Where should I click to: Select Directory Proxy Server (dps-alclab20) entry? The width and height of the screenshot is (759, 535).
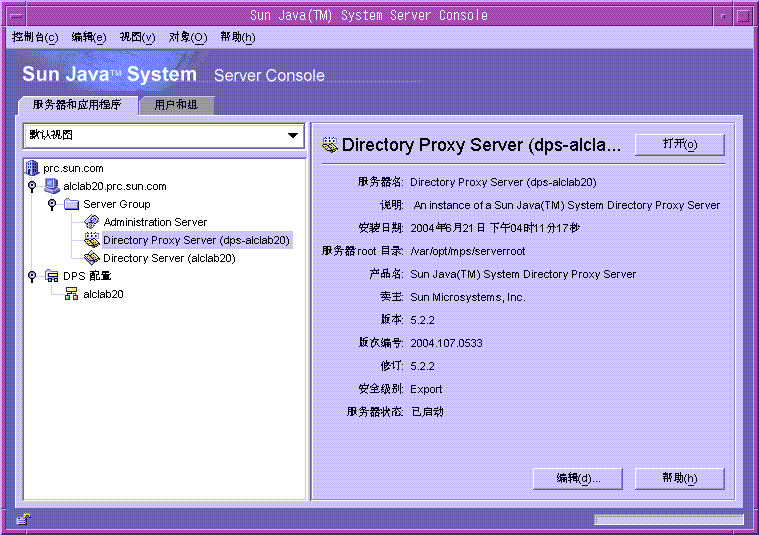[x=197, y=240]
